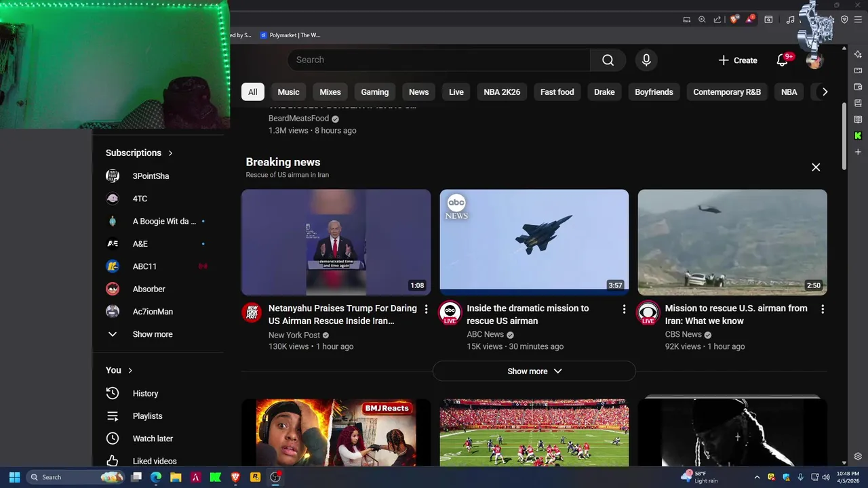Select the Fast food filter chip
The height and width of the screenshot is (488, 868).
tap(557, 92)
